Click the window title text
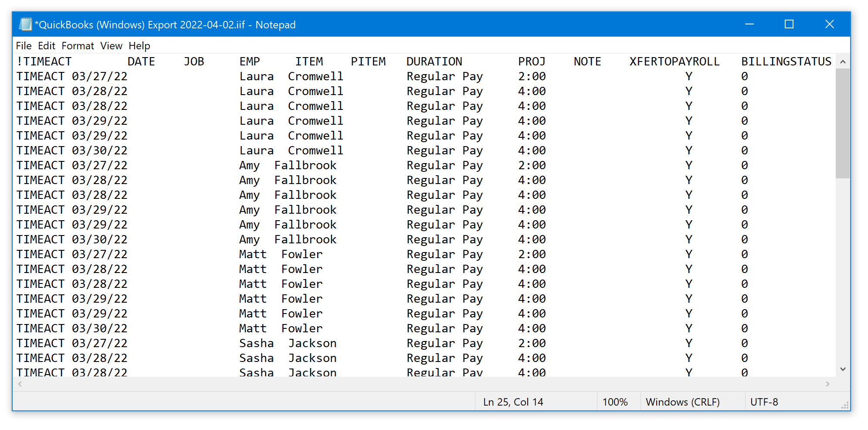 (165, 24)
